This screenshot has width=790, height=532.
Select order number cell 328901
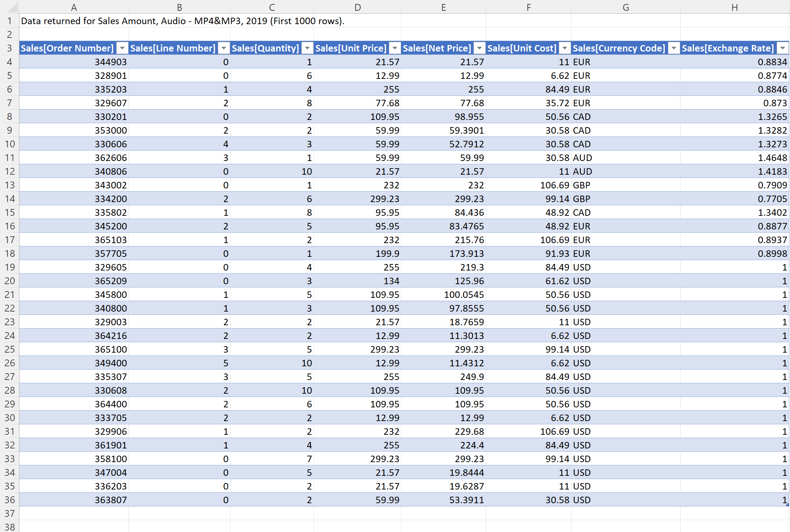(x=74, y=76)
